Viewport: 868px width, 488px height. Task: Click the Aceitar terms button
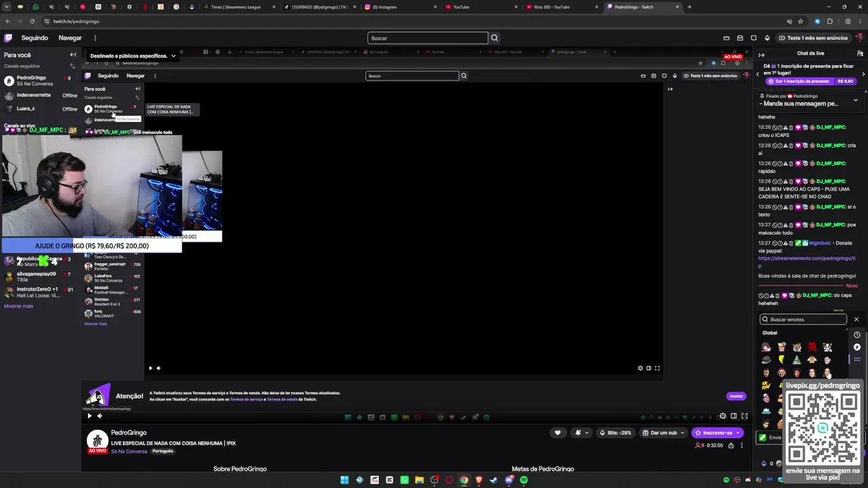pos(736,396)
